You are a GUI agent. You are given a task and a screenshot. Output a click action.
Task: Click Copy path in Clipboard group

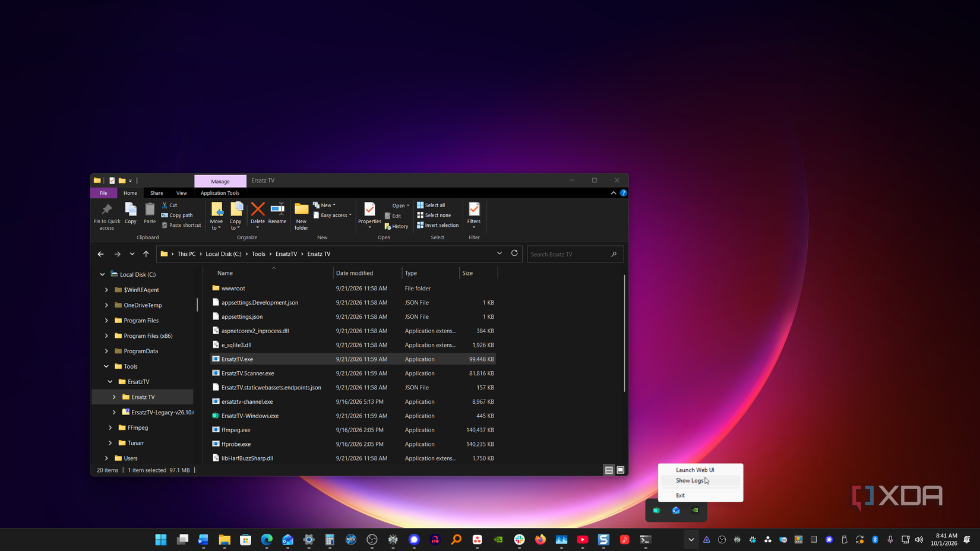(x=177, y=216)
